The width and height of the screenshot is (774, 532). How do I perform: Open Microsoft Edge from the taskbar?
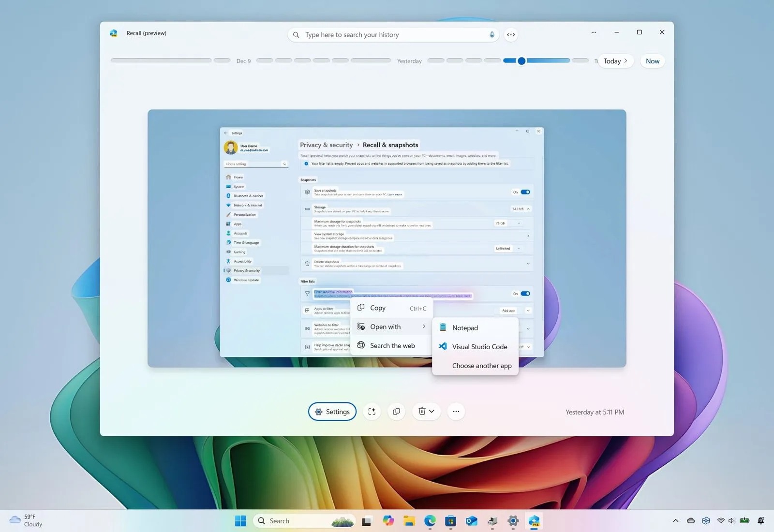pos(430,521)
